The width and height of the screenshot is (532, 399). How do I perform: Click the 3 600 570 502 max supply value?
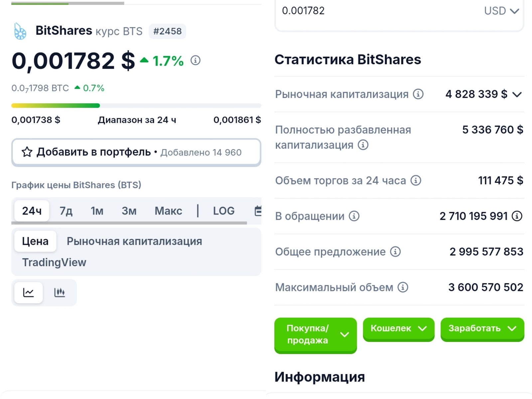pos(486,287)
